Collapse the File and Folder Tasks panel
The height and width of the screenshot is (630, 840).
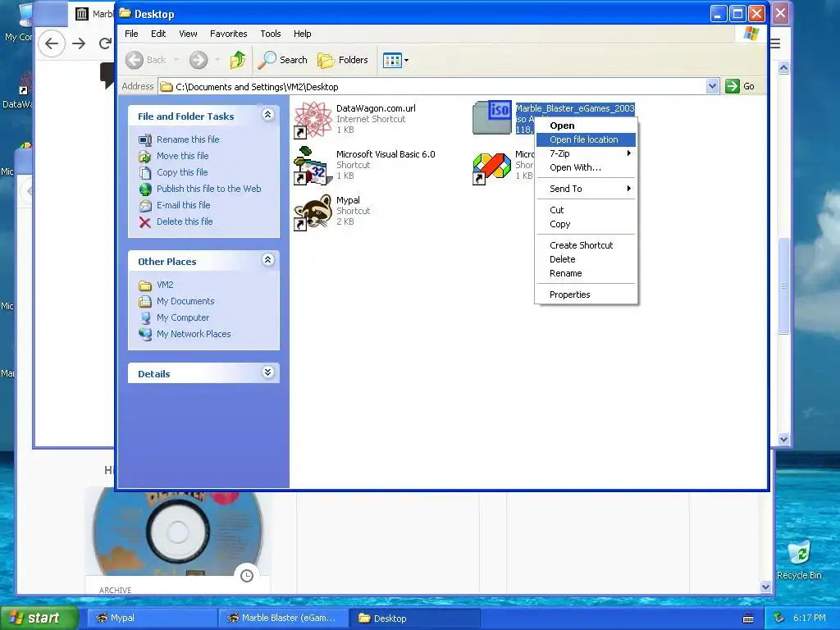268,115
